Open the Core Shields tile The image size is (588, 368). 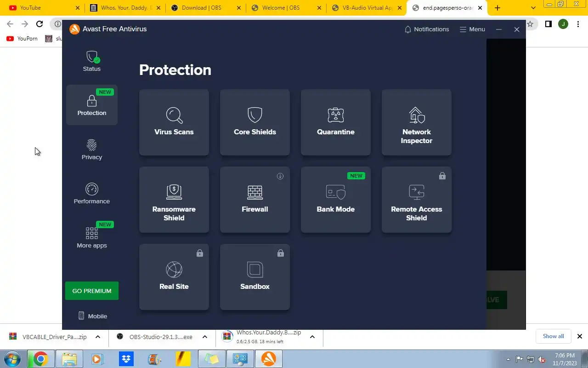tap(255, 122)
